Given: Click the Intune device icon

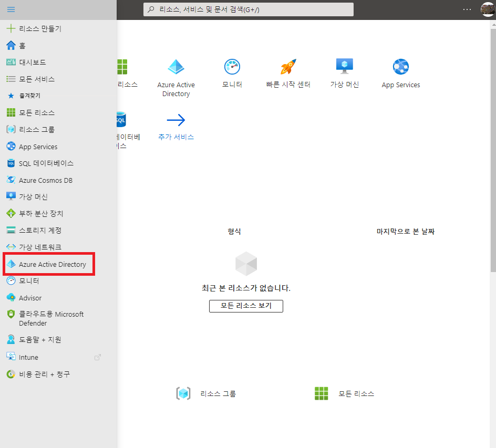Looking at the screenshot, I should tap(11, 357).
